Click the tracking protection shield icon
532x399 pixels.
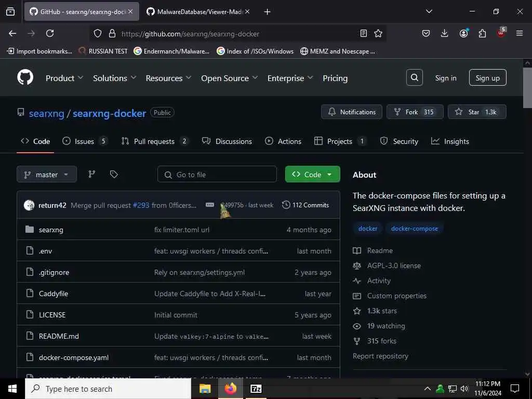click(x=98, y=33)
